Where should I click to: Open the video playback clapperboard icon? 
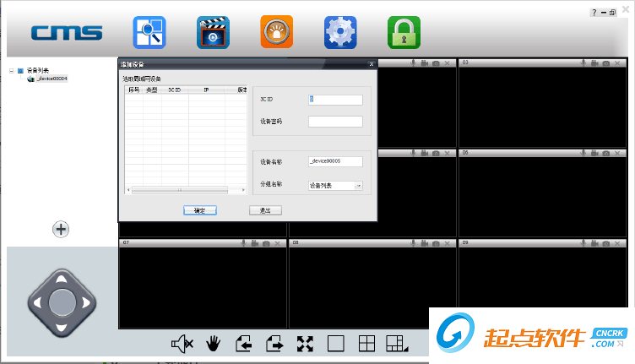pyautogui.click(x=213, y=32)
